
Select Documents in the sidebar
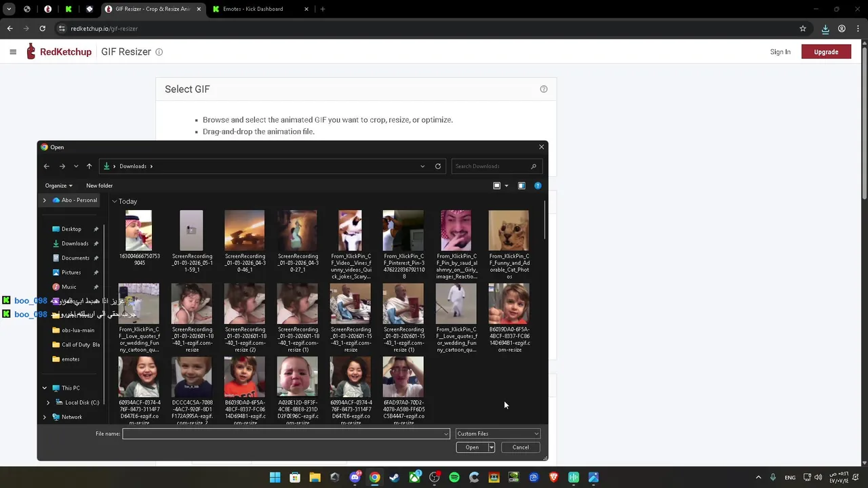(75, 258)
